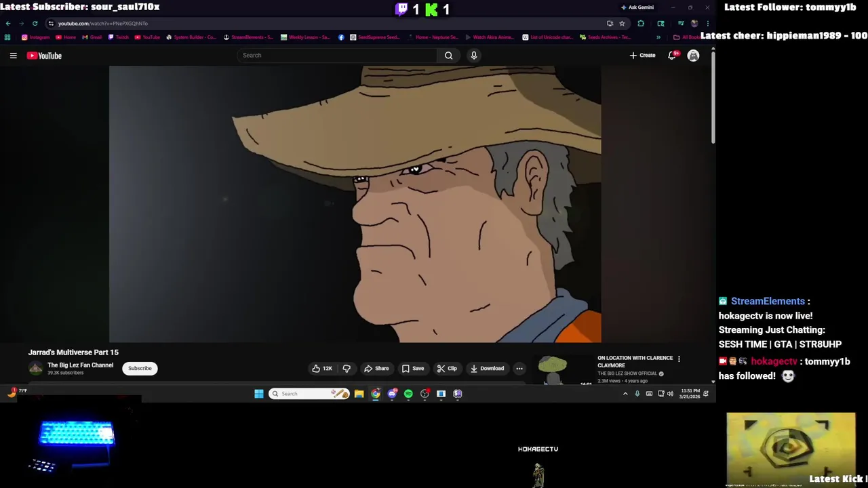Open the Instagram bookmark

pos(35,37)
